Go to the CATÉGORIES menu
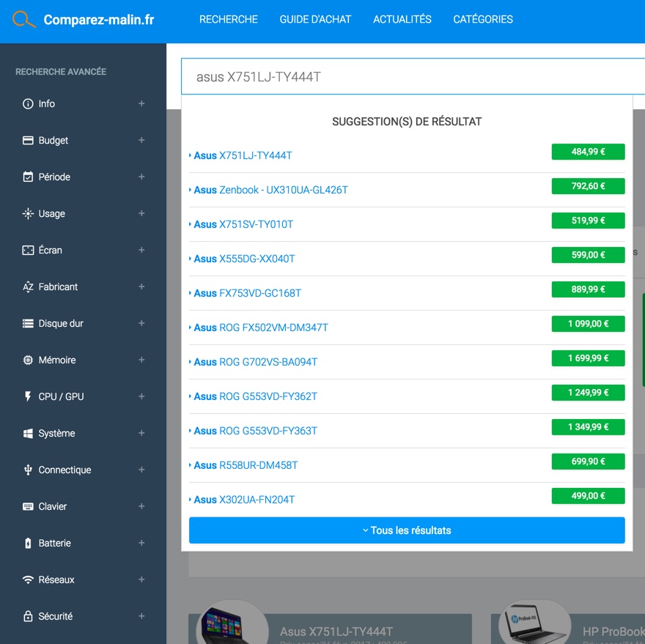Image resolution: width=645 pixels, height=644 pixels. click(483, 20)
